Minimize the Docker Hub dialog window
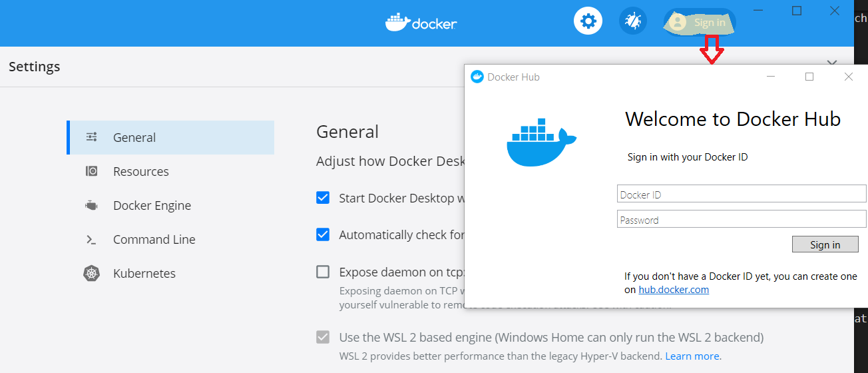868x373 pixels. 771,77
